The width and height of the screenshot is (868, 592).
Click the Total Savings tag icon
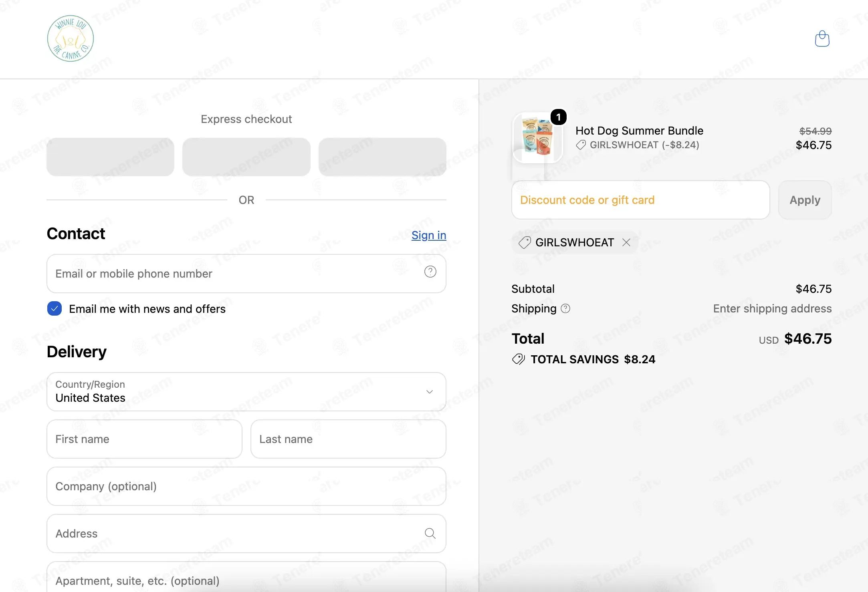tap(519, 359)
